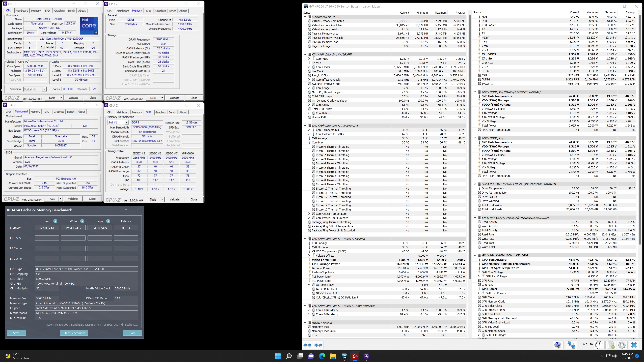
Task: Expand Core Clocks row in HWiNFO
Action: coord(309,67)
